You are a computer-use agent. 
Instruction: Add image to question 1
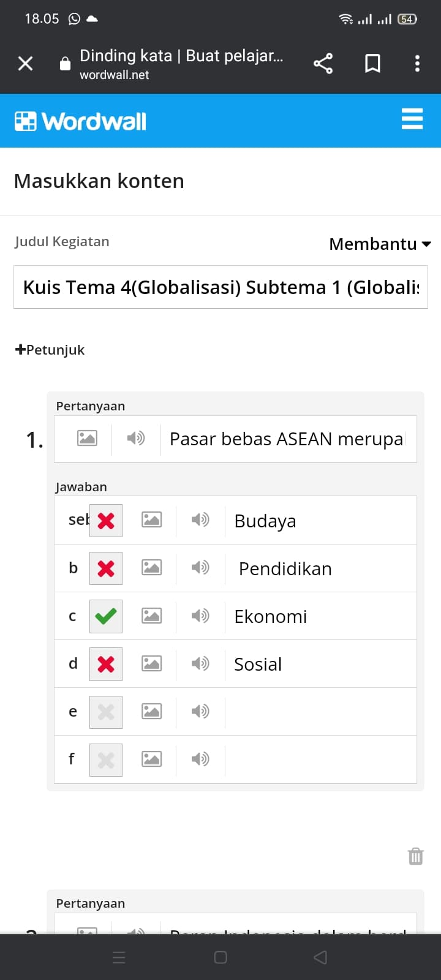(x=87, y=438)
